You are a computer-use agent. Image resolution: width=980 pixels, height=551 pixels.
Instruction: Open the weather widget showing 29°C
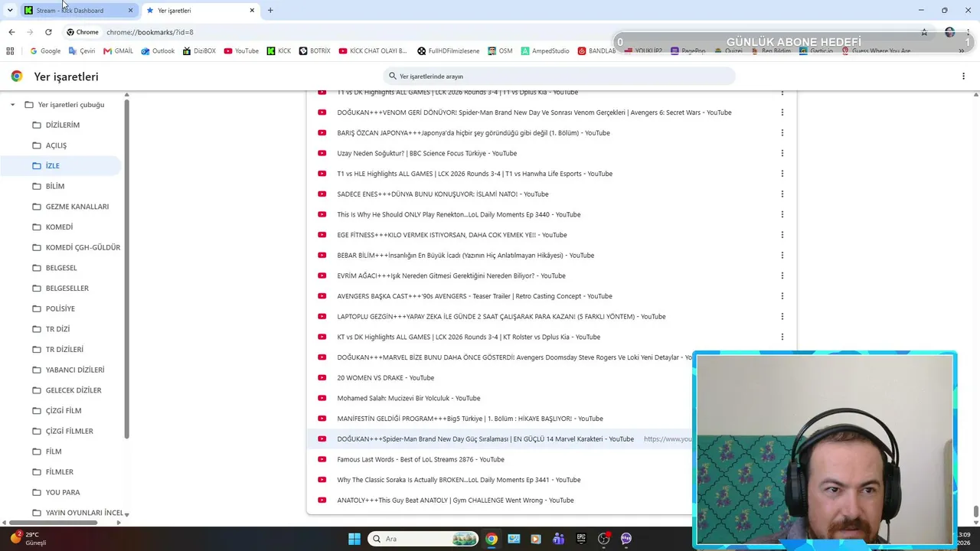point(28,539)
